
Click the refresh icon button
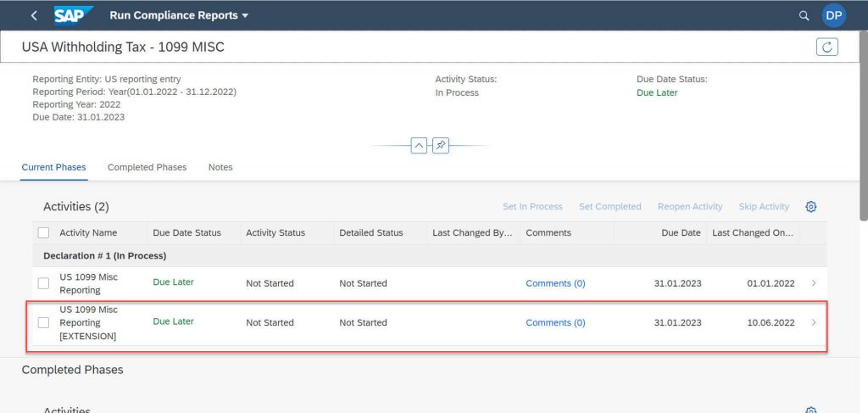click(x=827, y=47)
